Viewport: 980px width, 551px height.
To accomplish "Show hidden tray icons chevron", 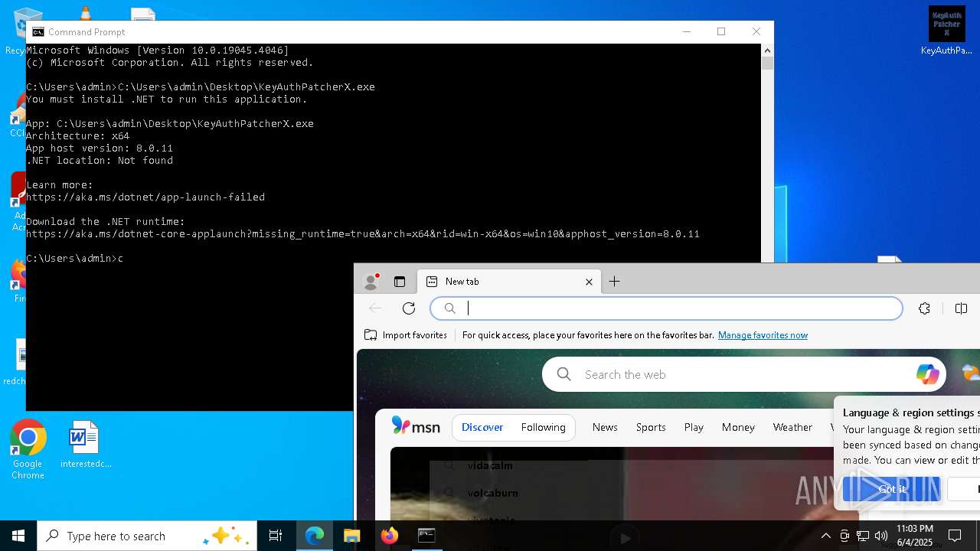I will (825, 536).
